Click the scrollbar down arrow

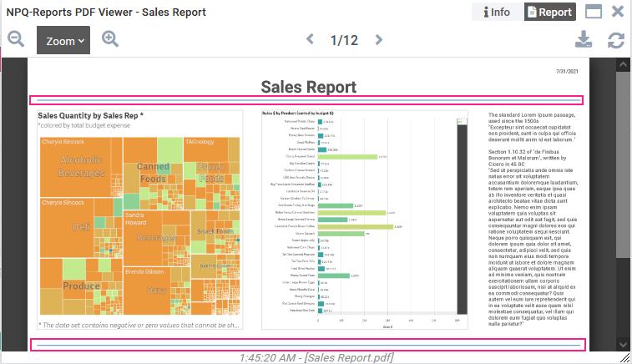tap(623, 345)
